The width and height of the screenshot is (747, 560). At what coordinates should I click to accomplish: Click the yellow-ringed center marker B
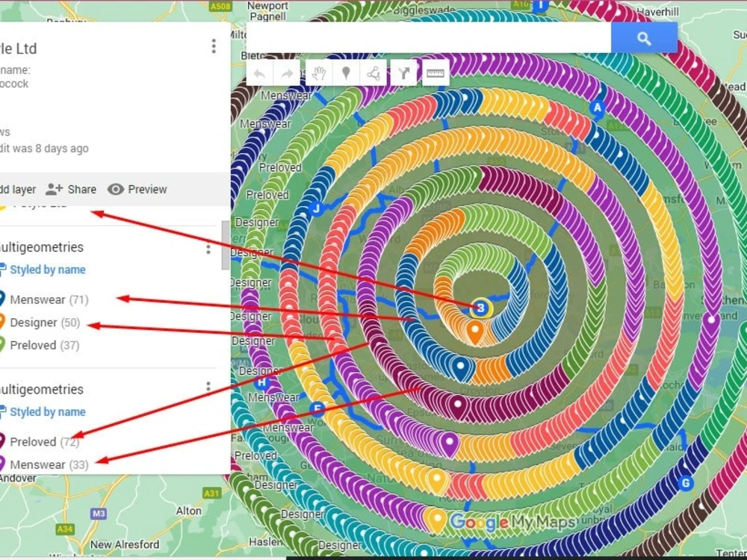(481, 308)
